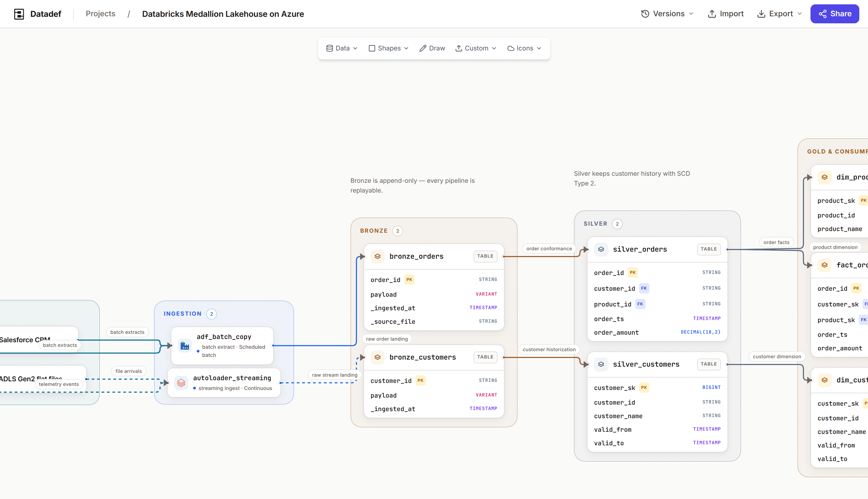Click the TABLE badge on silver_orders

point(709,249)
